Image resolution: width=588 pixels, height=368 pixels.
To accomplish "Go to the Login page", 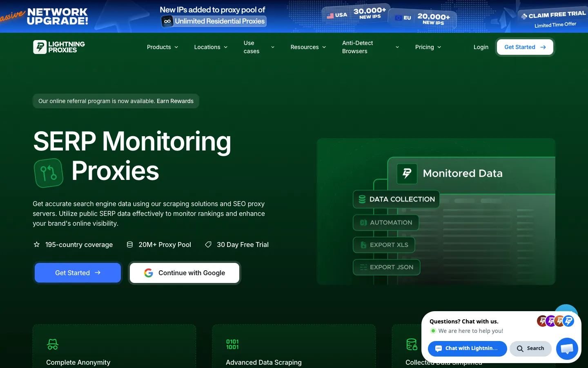I will click(x=481, y=47).
